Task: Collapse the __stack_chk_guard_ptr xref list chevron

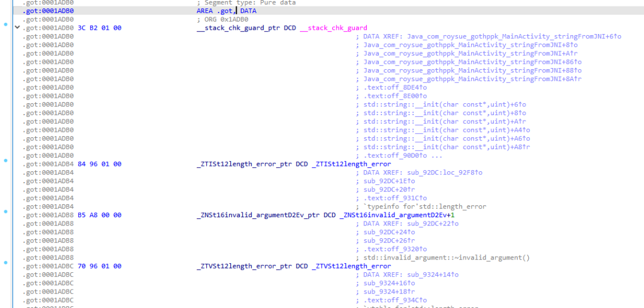Action: pyautogui.click(x=17, y=27)
